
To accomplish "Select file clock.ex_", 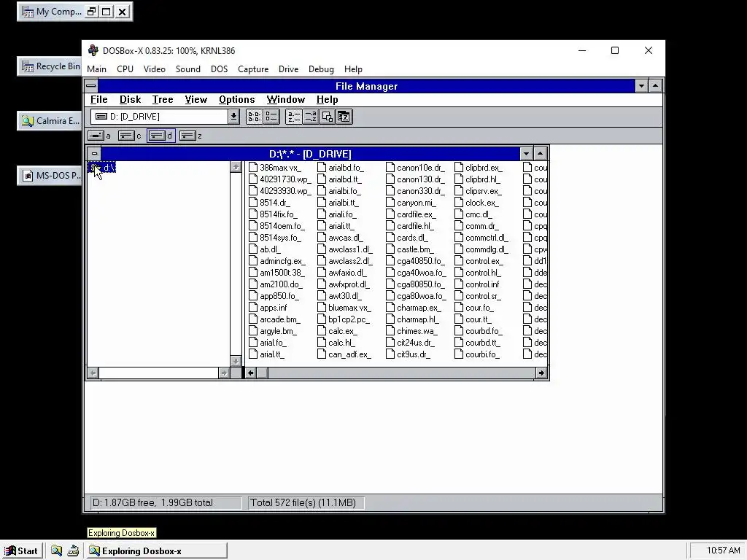I will coord(477,203).
